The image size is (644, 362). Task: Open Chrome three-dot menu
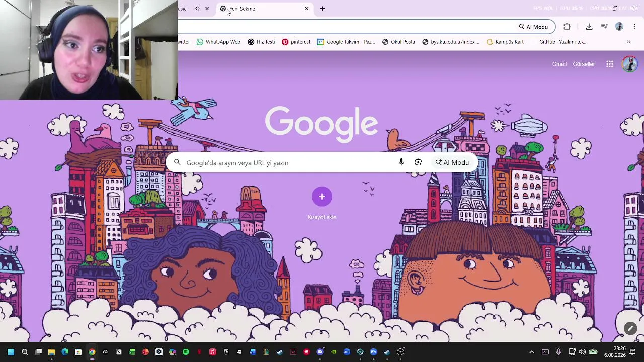pos(634,27)
